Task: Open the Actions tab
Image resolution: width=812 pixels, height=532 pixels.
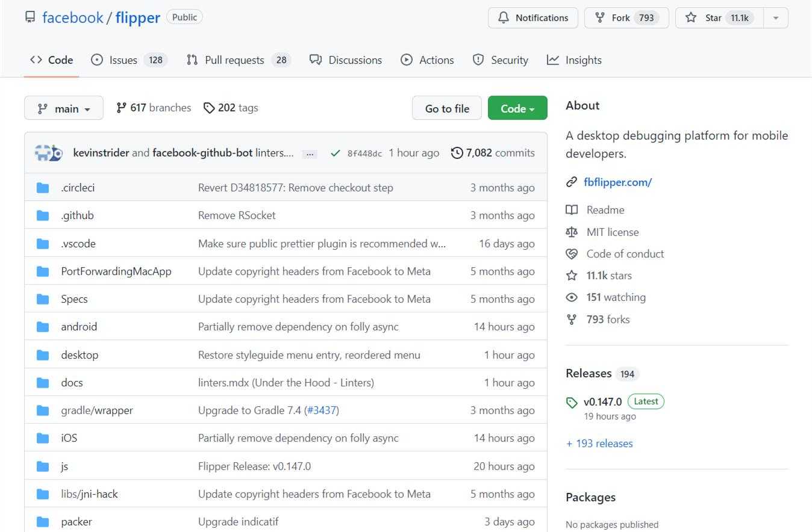Action: click(427, 60)
